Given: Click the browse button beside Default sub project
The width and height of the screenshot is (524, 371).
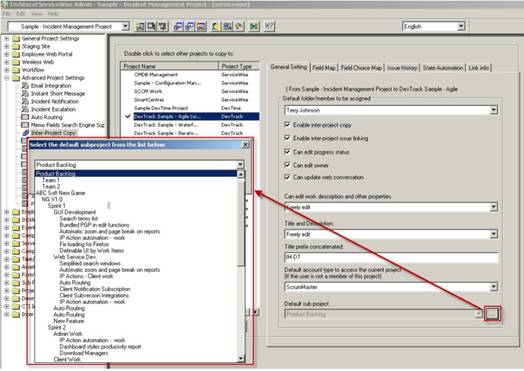Looking at the screenshot, I should (x=493, y=314).
